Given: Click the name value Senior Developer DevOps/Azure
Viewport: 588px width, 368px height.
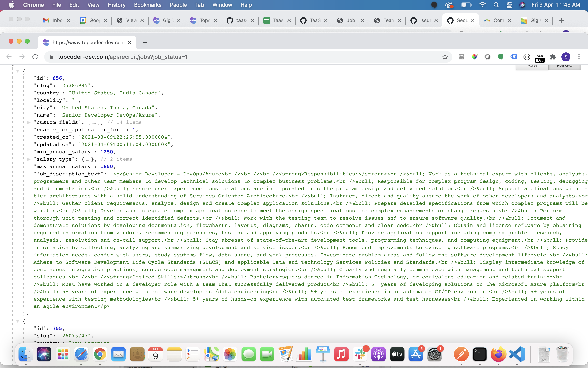Looking at the screenshot, I should point(108,115).
